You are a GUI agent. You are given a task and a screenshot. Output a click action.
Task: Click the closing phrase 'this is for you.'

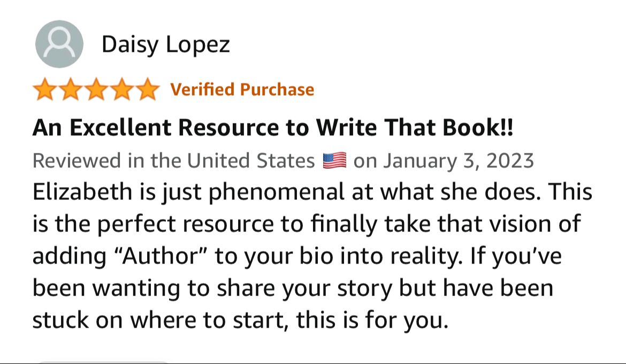[371, 320]
